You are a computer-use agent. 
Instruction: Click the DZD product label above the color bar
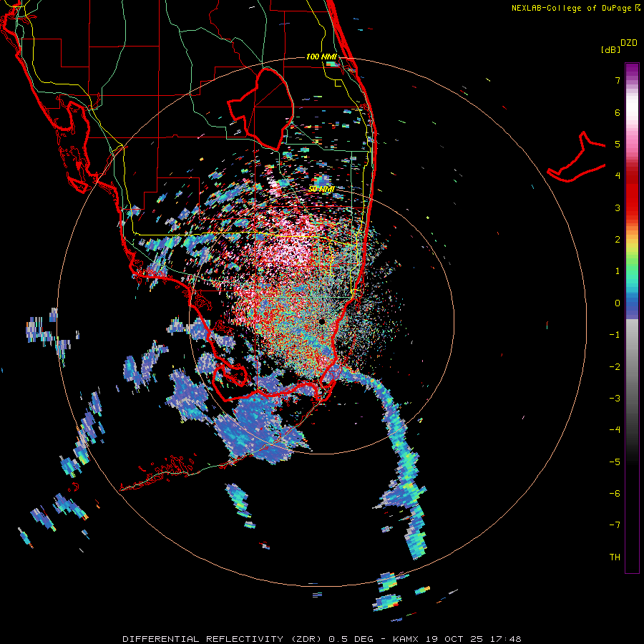[629, 43]
